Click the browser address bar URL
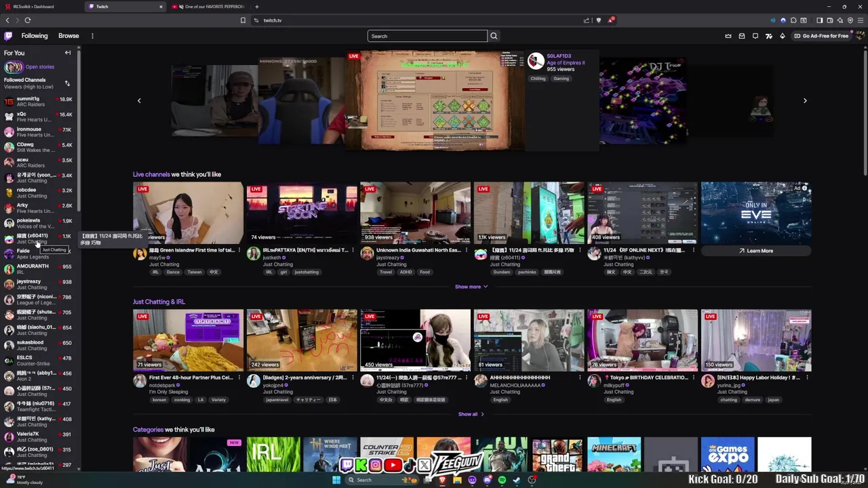The width and height of the screenshot is (868, 488). click(x=273, y=20)
